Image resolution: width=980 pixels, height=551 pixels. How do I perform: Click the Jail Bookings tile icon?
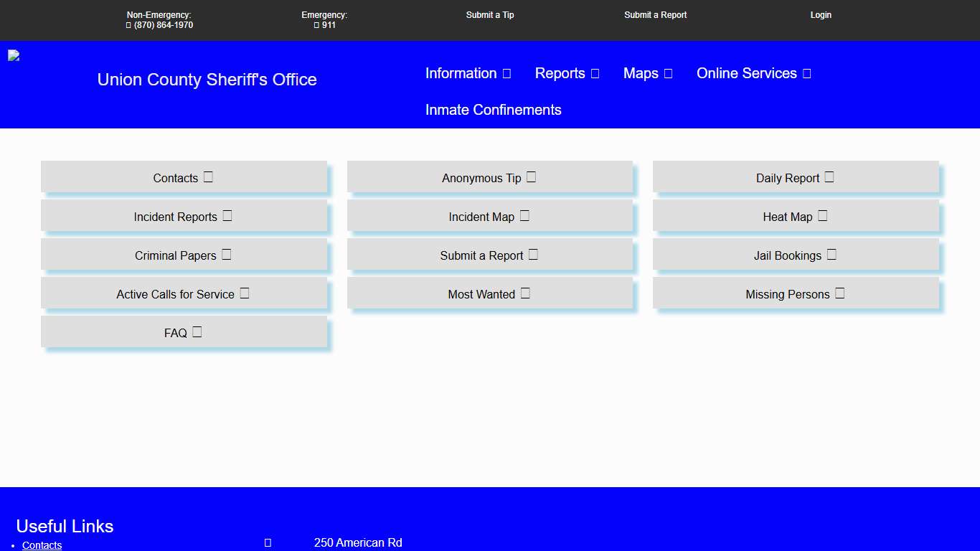tap(831, 254)
